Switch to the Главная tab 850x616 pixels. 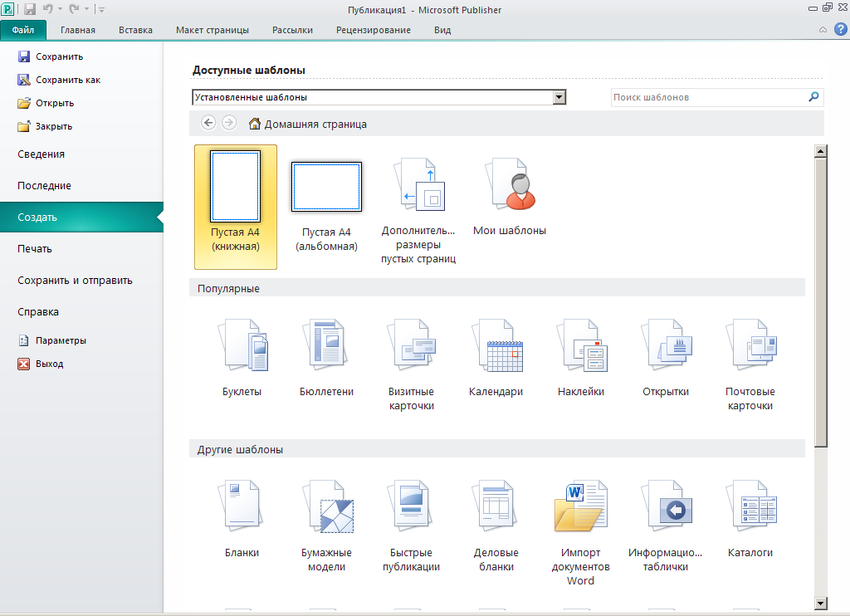77,30
